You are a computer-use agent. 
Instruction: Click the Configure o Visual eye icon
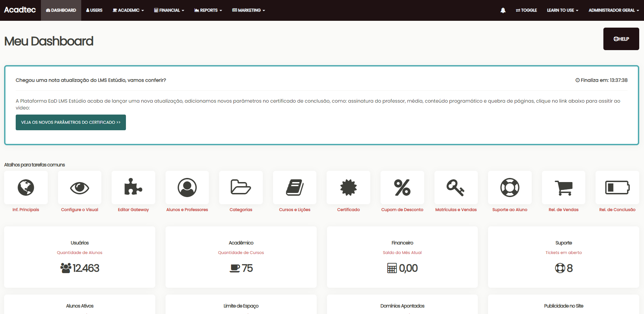click(x=79, y=188)
